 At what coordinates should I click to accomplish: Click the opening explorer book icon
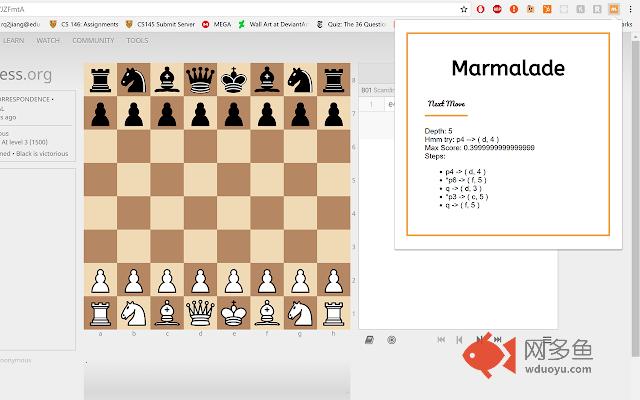369,340
